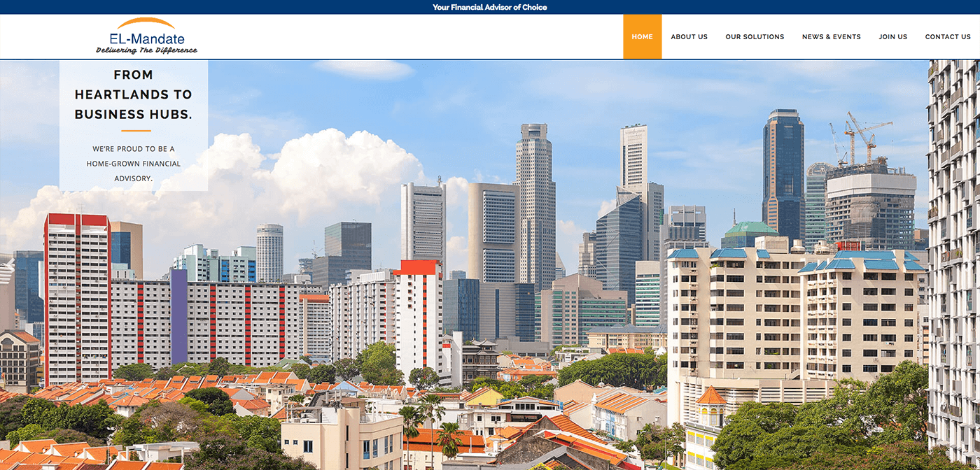Screen dimensions: 980x470
Task: Open the Our Solutions menu
Action: click(x=755, y=37)
